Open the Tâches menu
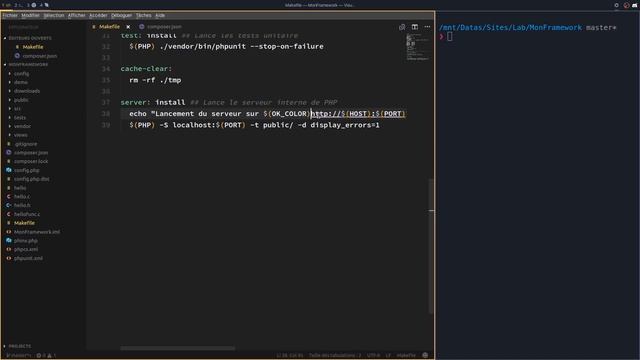This screenshot has height=360, width=640. point(144,16)
